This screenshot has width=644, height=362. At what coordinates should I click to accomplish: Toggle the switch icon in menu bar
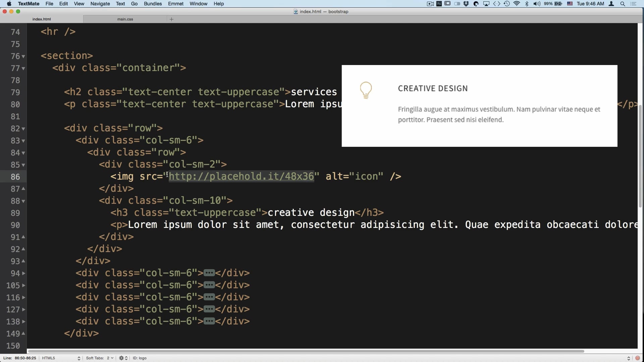[457, 4]
